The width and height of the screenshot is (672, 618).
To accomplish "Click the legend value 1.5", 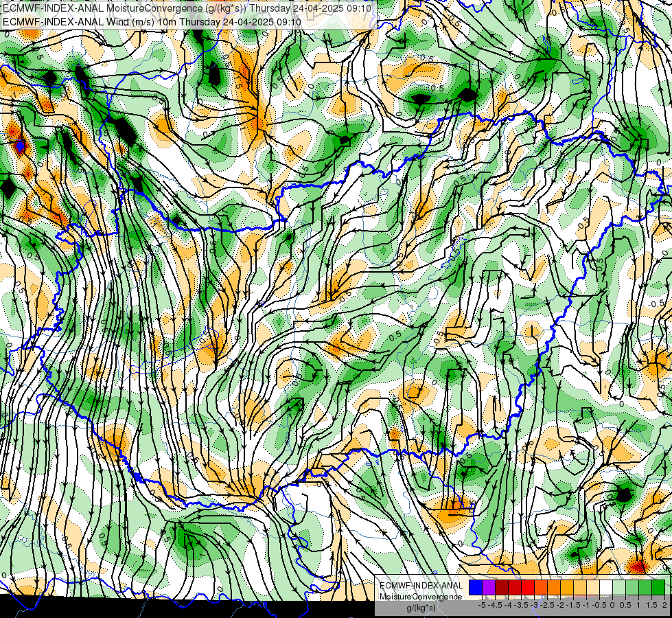I will [x=652, y=605].
